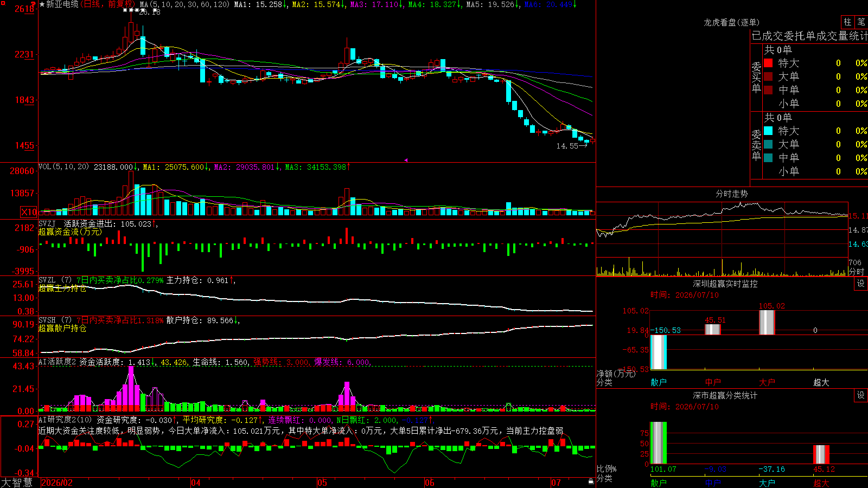Image resolution: width=868 pixels, height=488 pixels.
Task: Click the 中户 category label in 深市超赢分类统计
Action: (713, 483)
